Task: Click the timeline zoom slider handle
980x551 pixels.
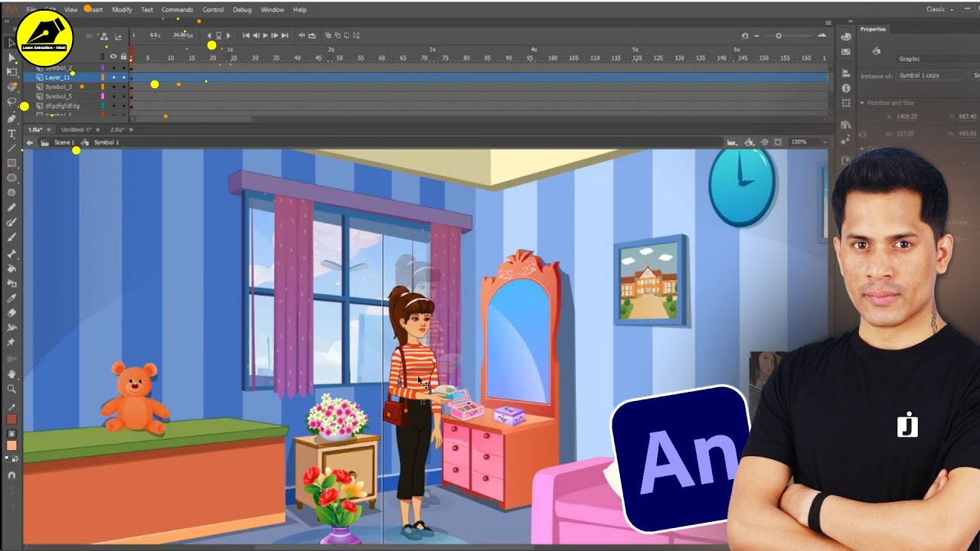Action: click(x=779, y=36)
